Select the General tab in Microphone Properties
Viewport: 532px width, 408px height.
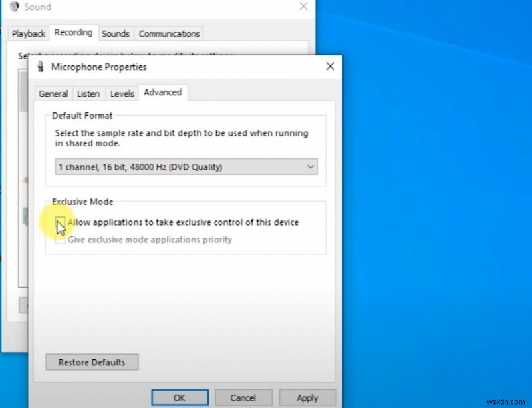click(53, 93)
